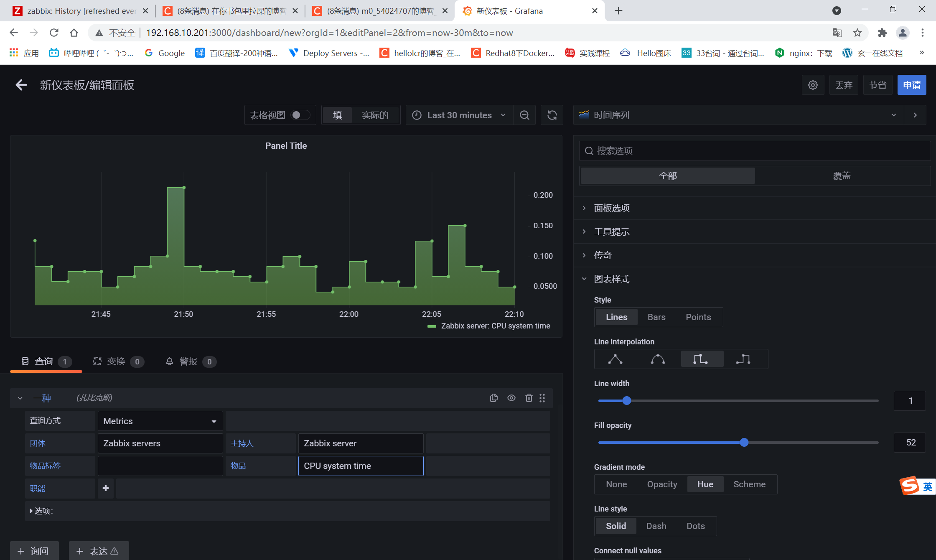
Task: Choose Dots line style
Action: (x=696, y=526)
